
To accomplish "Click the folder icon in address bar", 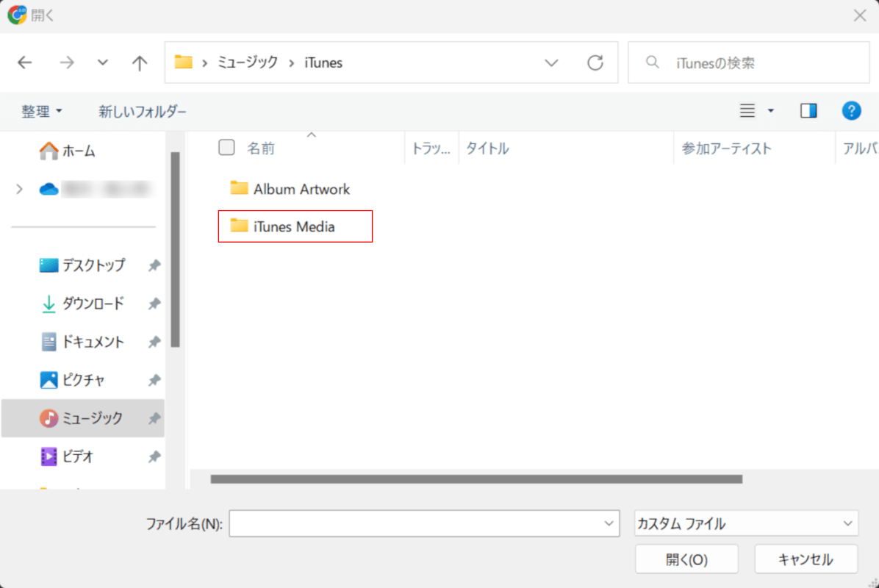I will pyautogui.click(x=183, y=62).
